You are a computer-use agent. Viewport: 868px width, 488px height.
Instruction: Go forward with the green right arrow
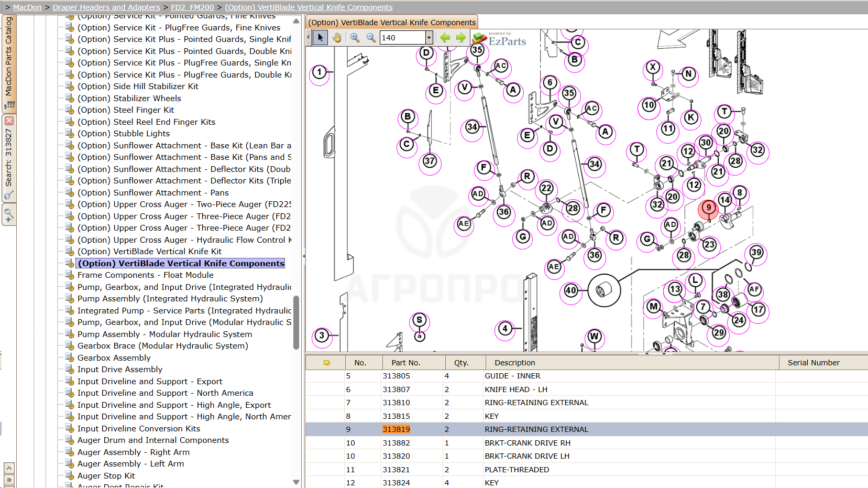[461, 38]
